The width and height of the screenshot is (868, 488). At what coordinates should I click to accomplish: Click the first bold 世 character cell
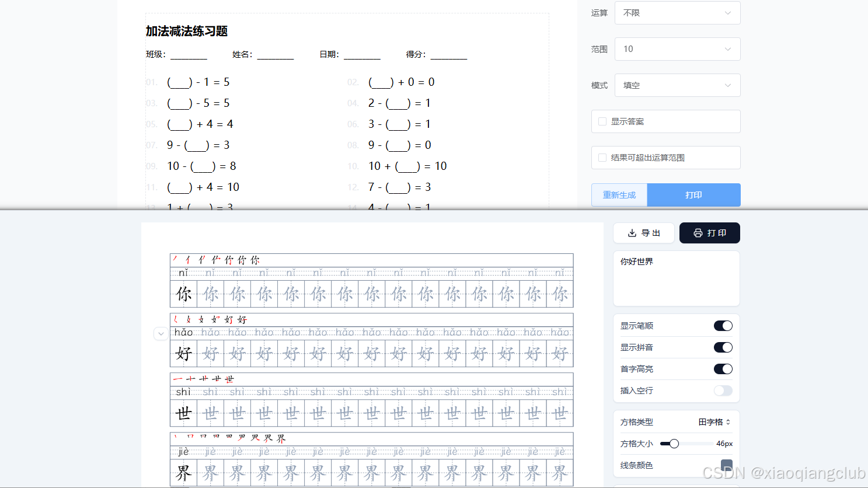tap(184, 413)
